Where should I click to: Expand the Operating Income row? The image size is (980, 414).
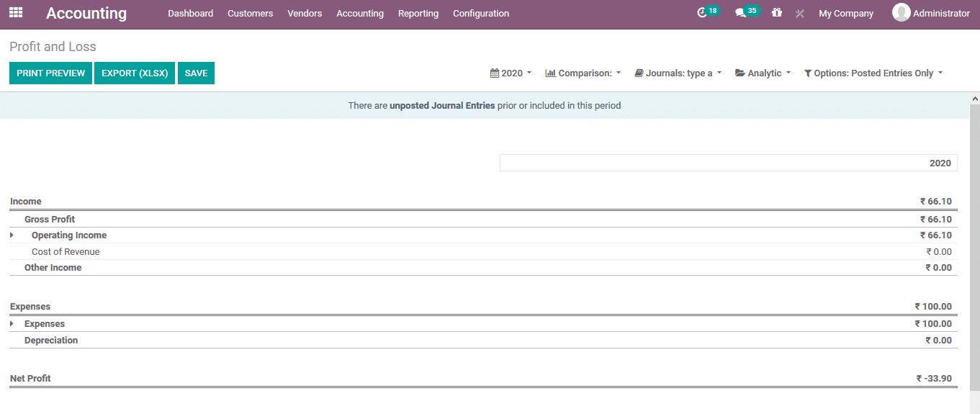coord(12,235)
